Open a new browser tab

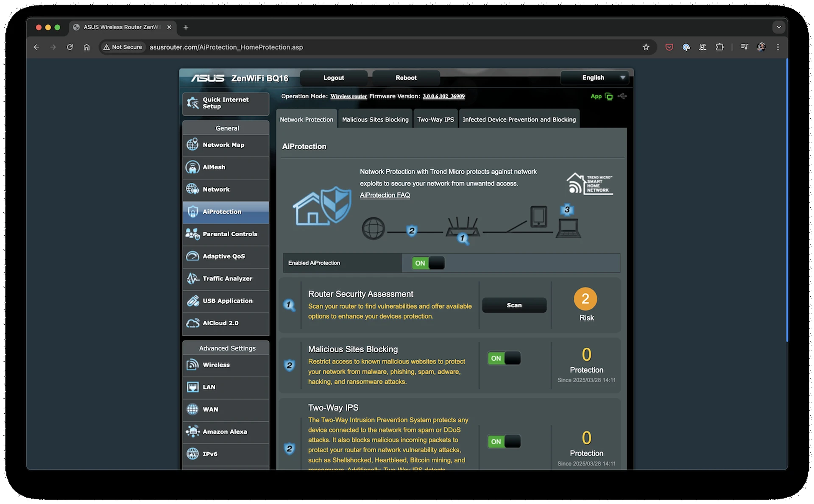186,27
